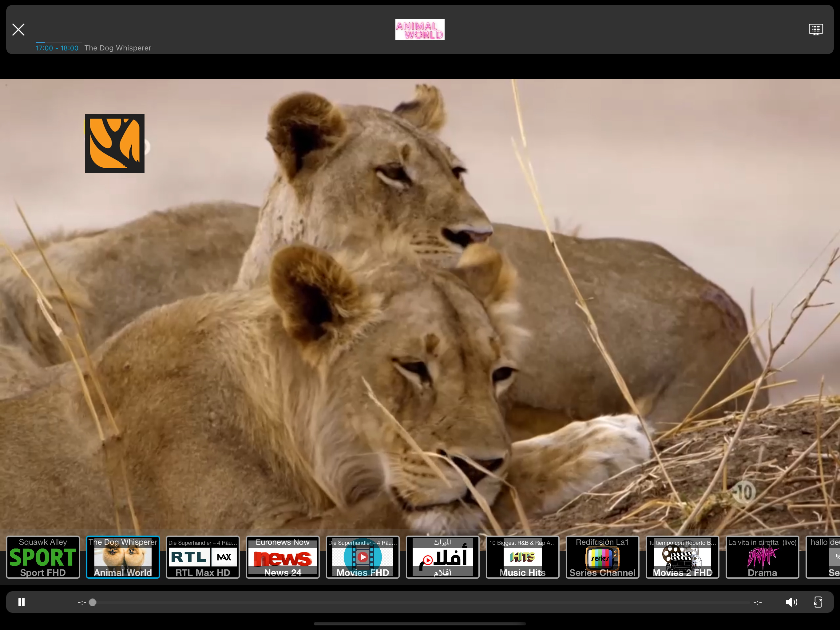This screenshot has height=630, width=840.
Task: Close the video player with X icon
Action: [x=18, y=29]
